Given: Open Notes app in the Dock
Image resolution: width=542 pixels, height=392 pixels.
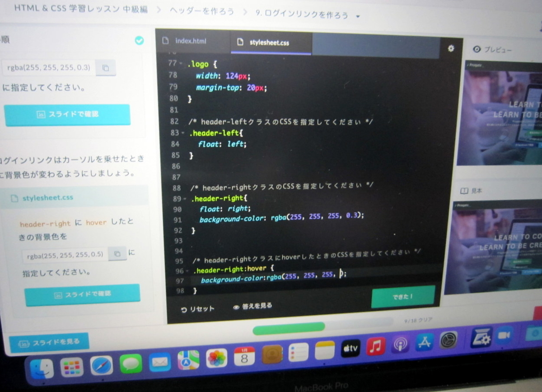Looking at the screenshot, I should coord(324,350).
